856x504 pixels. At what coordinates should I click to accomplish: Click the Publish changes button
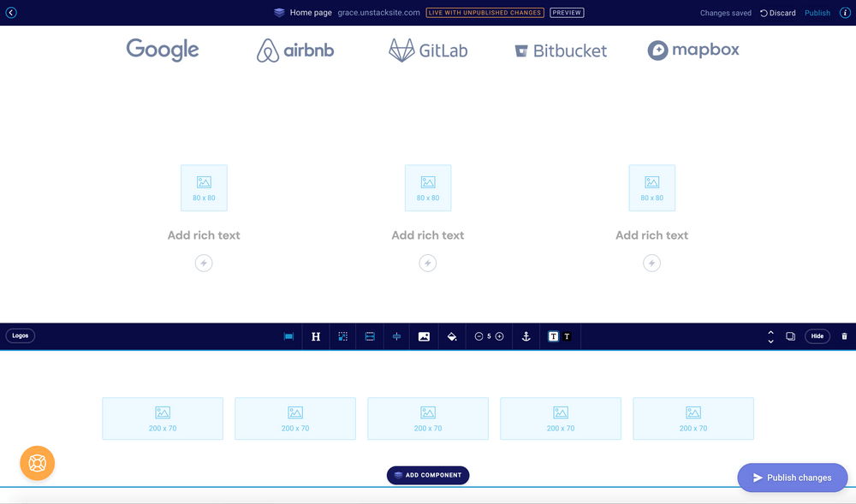click(792, 477)
